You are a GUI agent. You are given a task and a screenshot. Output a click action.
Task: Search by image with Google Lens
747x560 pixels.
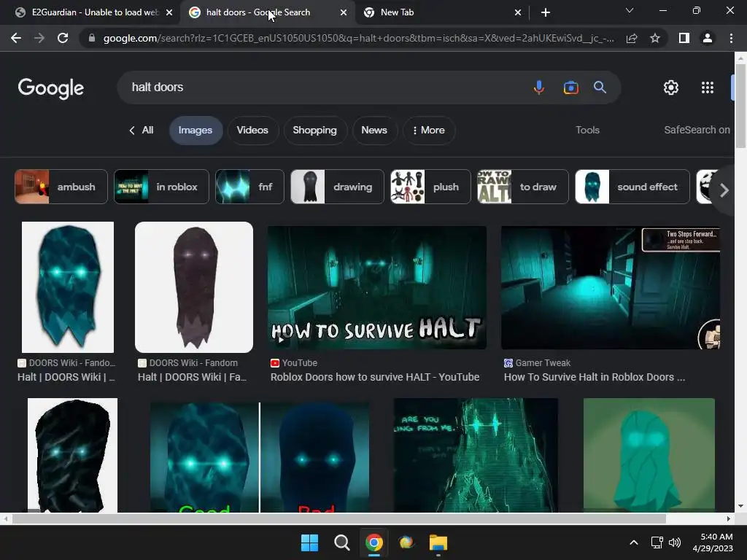(x=570, y=87)
